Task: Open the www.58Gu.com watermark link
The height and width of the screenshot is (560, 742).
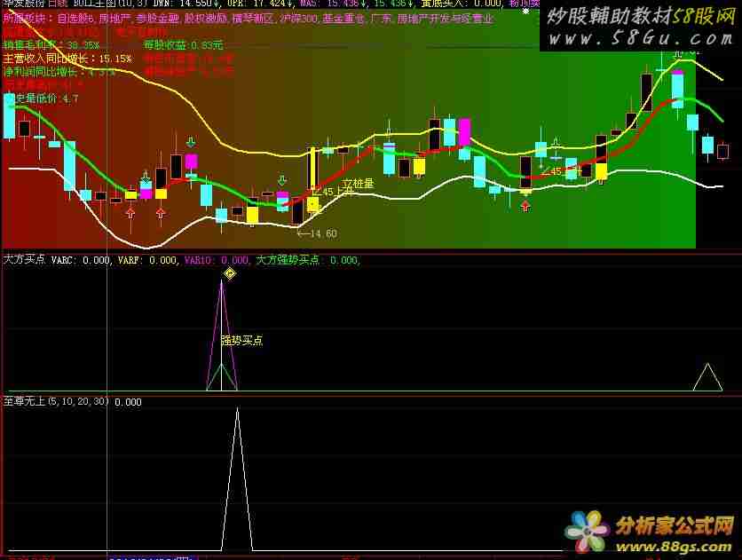Action: pos(639,40)
